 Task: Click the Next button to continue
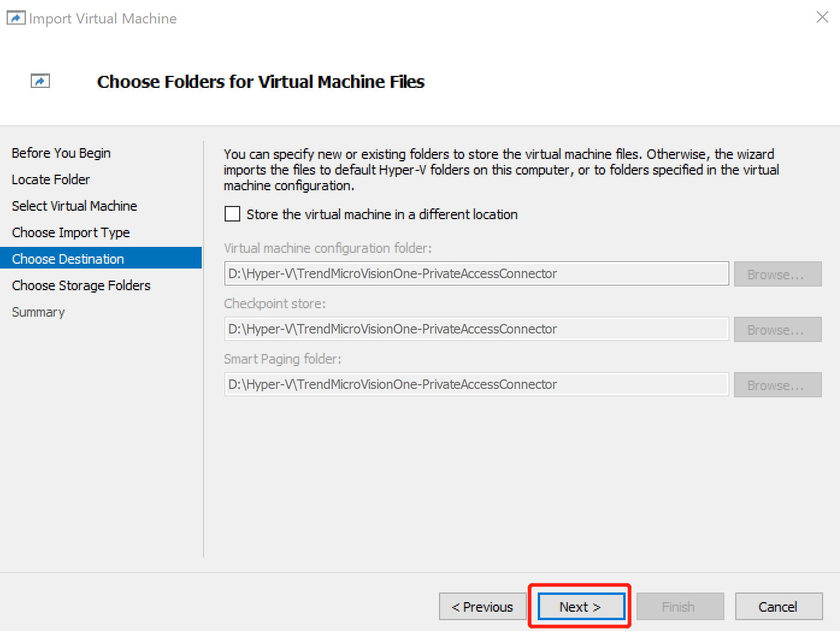click(579, 606)
